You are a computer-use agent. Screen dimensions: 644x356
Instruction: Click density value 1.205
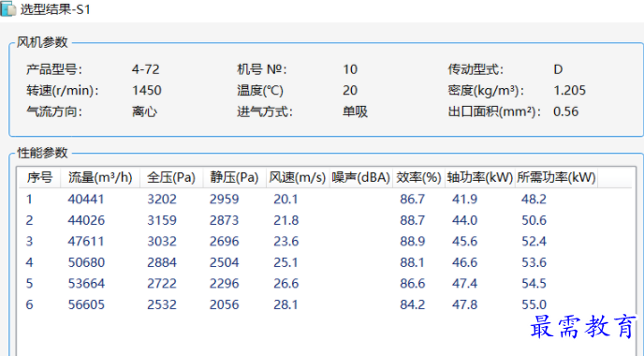pos(570,91)
